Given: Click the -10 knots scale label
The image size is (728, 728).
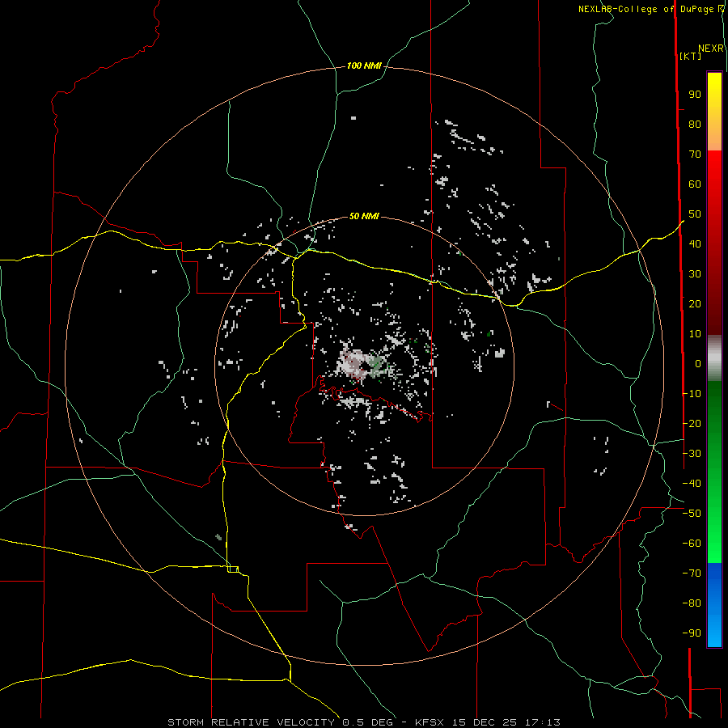Looking at the screenshot, I should (x=692, y=394).
